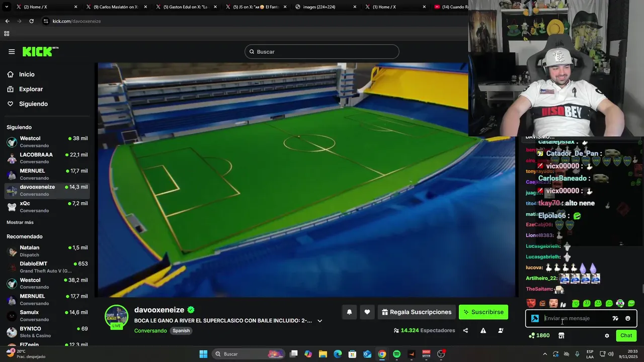Screen dimensions: 644x362
Task: Click Regala Suscripciones button
Action: 417,312
